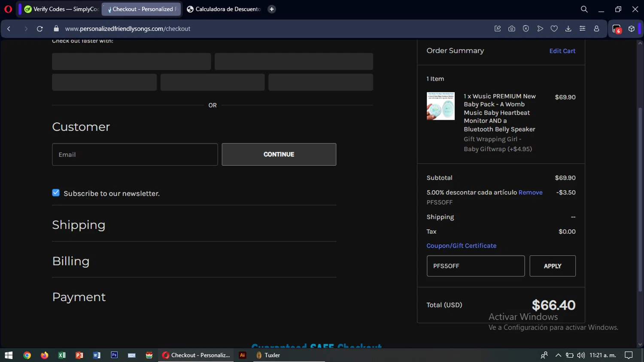Take a snapshot with the camera icon
Viewport: 644px width, 362px height.
[512, 29]
